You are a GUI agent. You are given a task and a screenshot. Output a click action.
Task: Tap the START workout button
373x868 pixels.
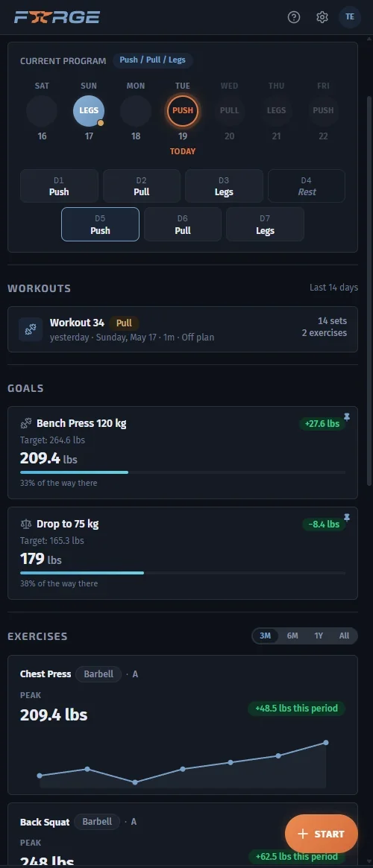coord(322,834)
